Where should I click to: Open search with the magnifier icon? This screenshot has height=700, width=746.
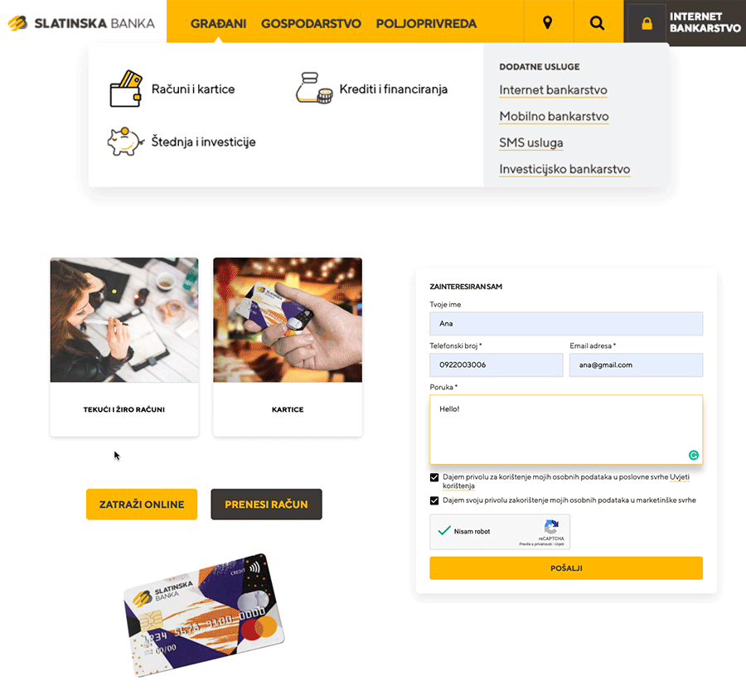point(597,22)
